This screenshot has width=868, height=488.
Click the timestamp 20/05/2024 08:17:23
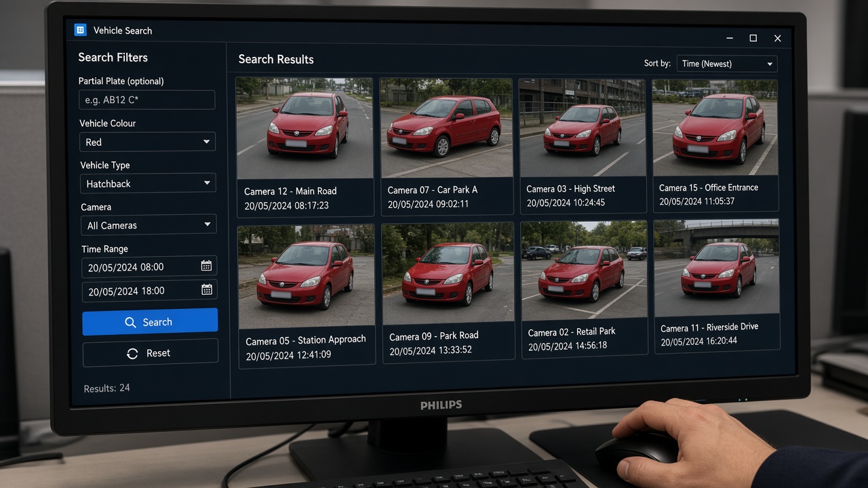click(286, 205)
